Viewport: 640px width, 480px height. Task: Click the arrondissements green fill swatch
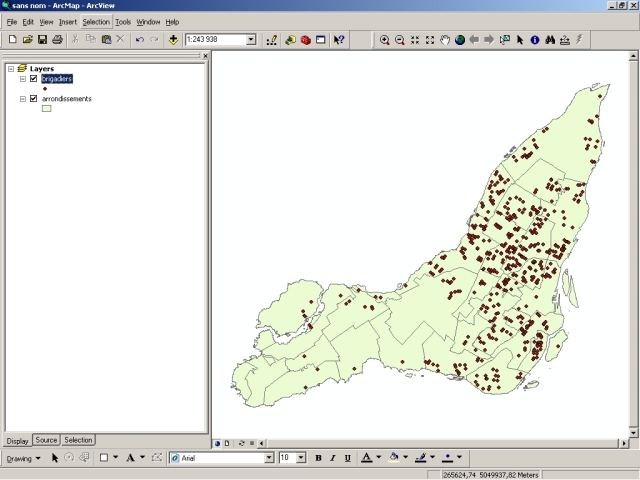(x=47, y=109)
